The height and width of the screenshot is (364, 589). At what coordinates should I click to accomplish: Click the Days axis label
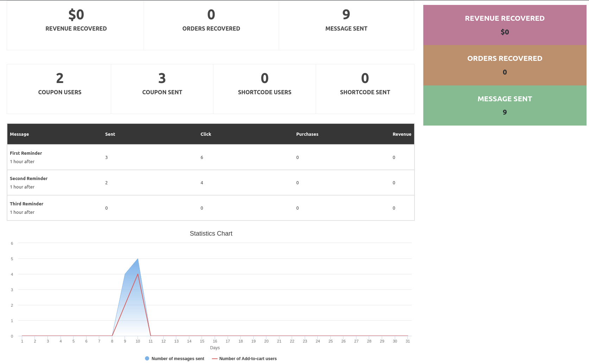tap(215, 348)
